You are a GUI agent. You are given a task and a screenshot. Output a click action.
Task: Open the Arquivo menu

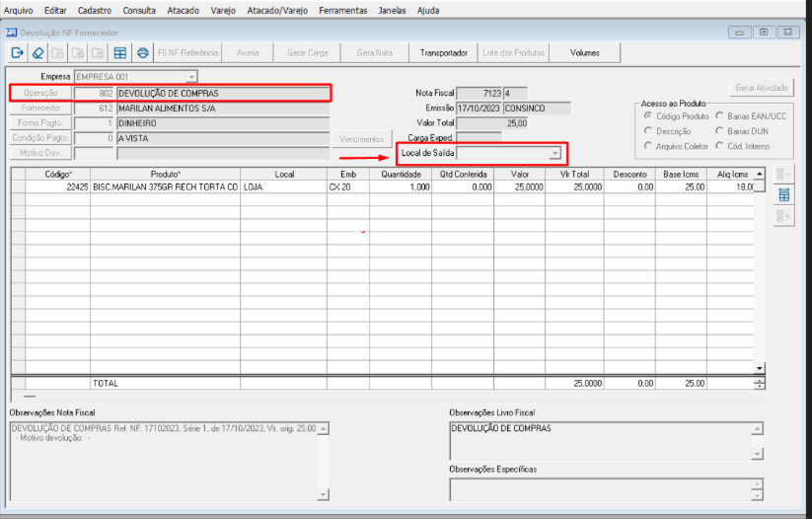[18, 10]
